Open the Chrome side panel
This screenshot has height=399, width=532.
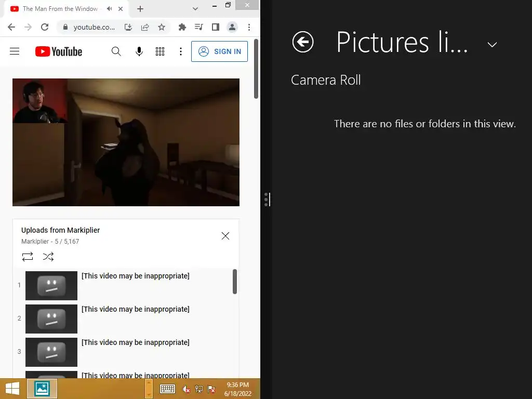[x=216, y=27]
